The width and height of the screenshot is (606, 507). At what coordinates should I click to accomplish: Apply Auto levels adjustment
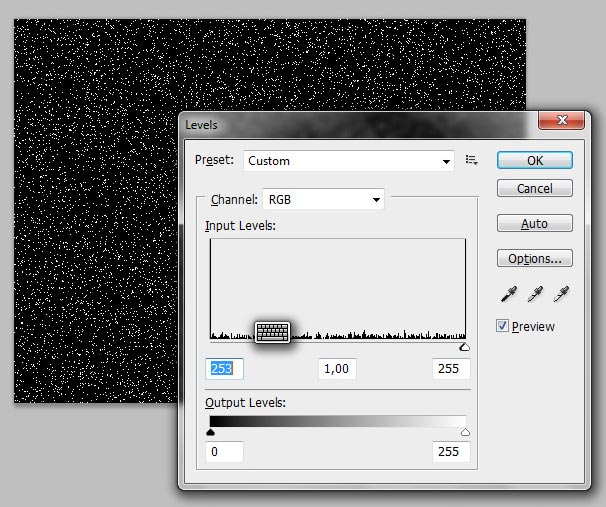(534, 223)
